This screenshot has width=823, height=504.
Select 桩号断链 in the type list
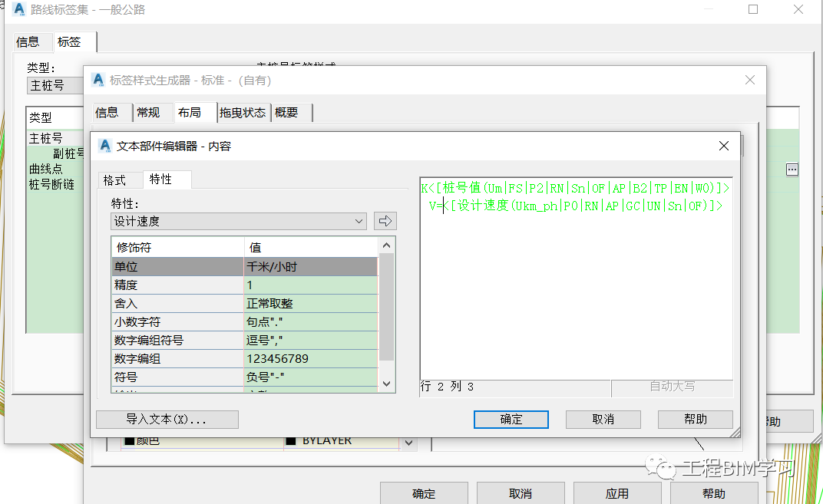point(51,185)
